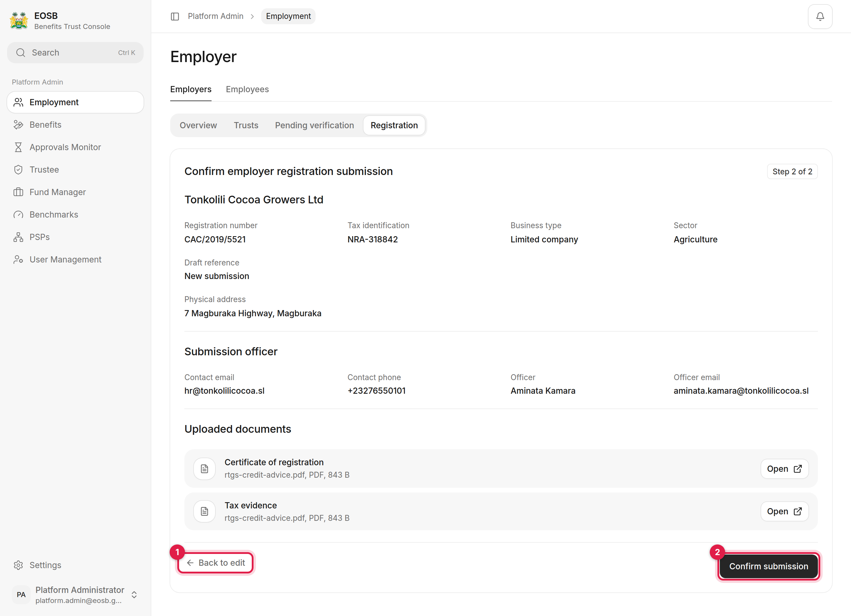Click the Platform Admin breadcrumb
Viewport: 851px width, 616px height.
[216, 16]
